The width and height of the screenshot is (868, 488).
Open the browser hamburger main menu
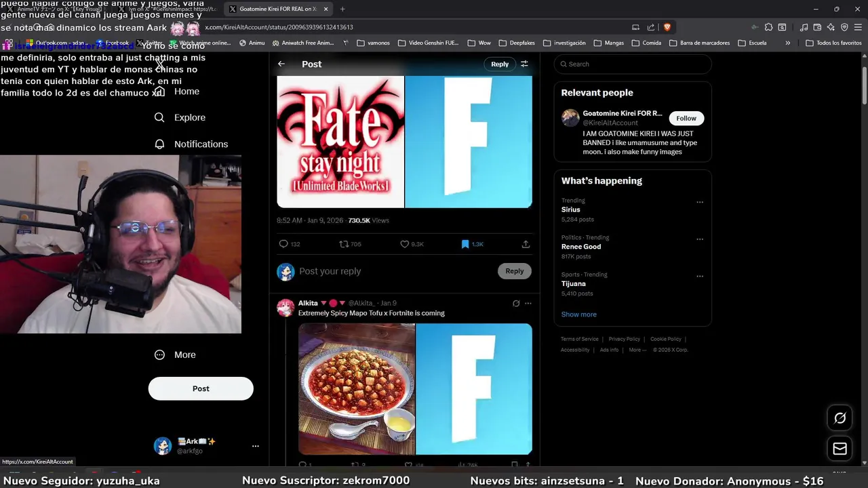(x=858, y=27)
